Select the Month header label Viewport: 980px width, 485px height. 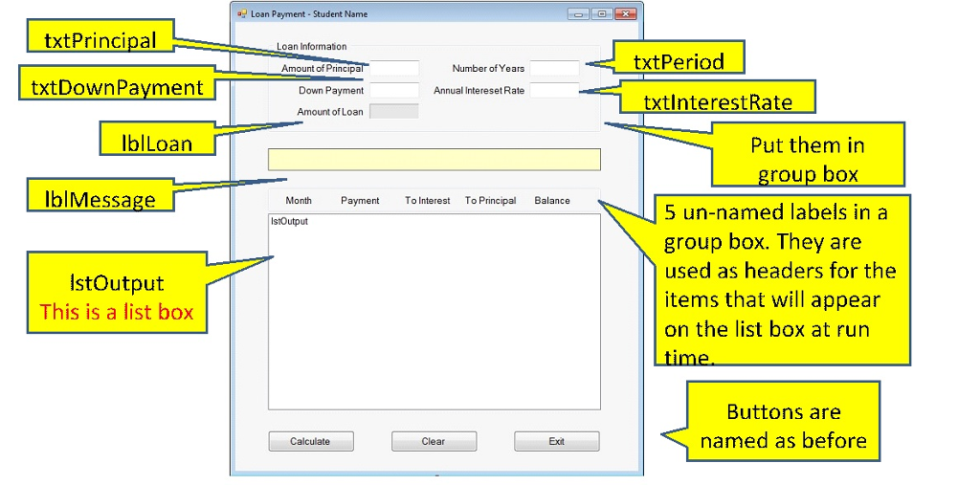click(299, 201)
